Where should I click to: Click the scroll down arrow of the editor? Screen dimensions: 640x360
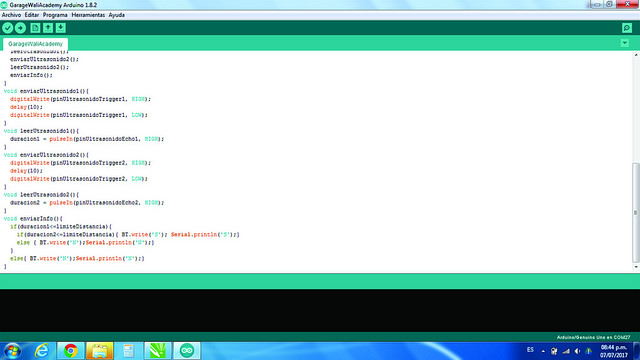(636, 267)
